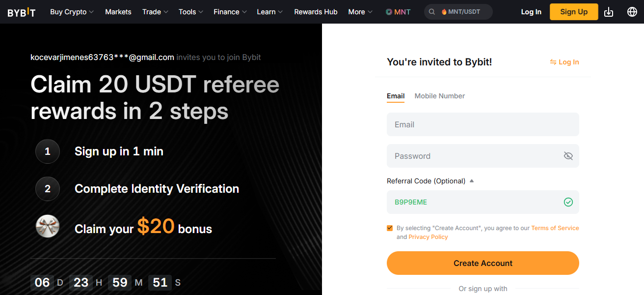
Task: Open the Terms of Service link
Action: click(555, 228)
